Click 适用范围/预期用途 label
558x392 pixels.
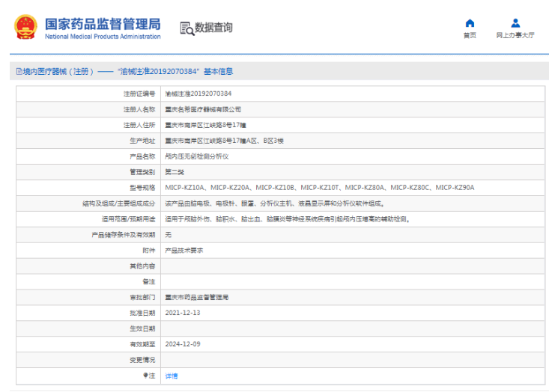point(129,219)
